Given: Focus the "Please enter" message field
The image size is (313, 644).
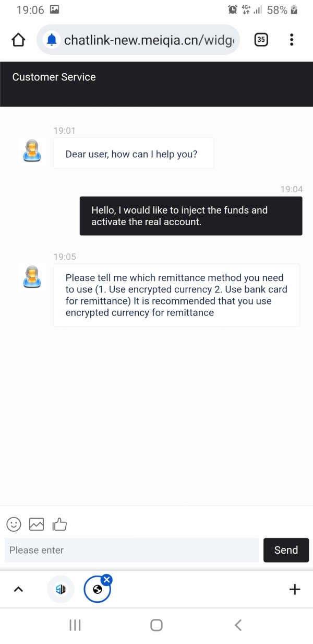Looking at the screenshot, I should [131, 550].
